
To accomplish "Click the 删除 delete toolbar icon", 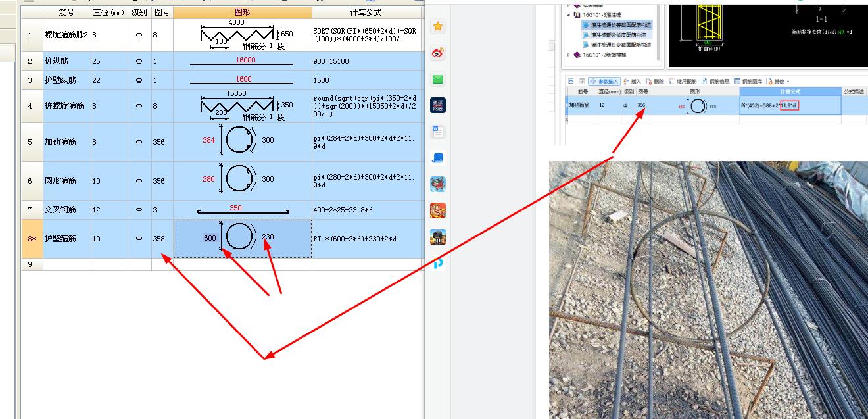I will click(655, 81).
